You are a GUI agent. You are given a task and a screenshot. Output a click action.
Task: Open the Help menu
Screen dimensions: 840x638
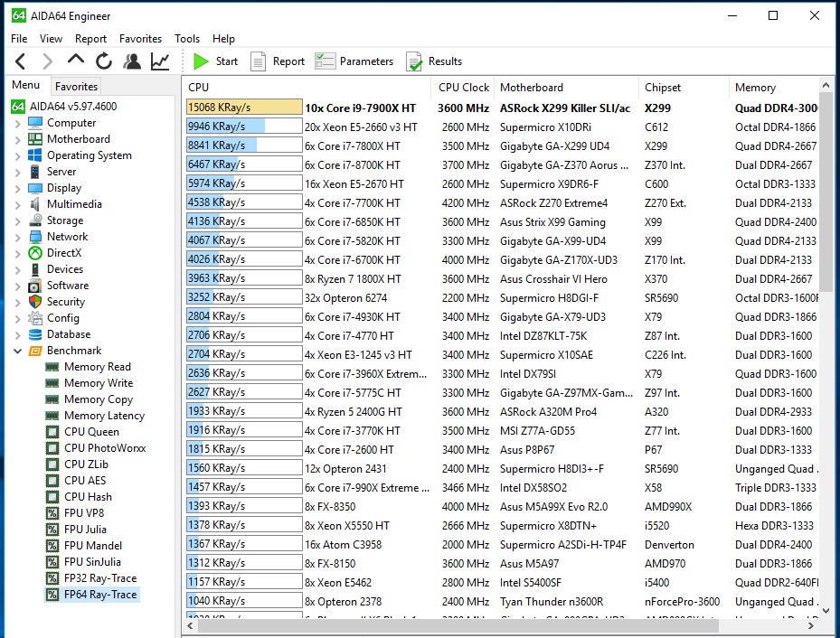click(223, 39)
